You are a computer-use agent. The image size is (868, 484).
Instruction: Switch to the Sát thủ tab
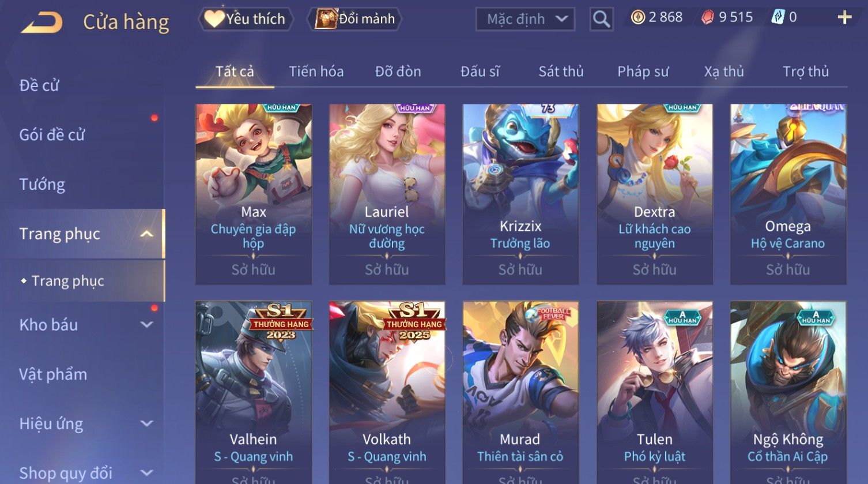(561, 72)
